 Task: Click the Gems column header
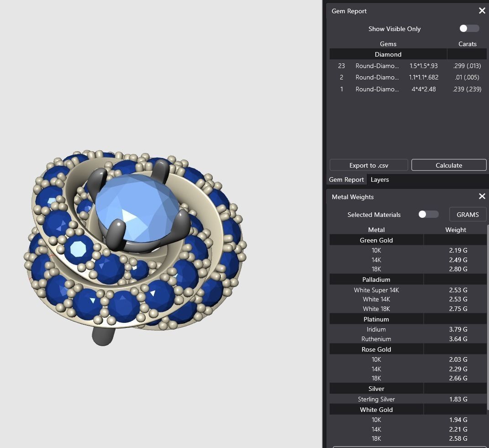click(388, 44)
